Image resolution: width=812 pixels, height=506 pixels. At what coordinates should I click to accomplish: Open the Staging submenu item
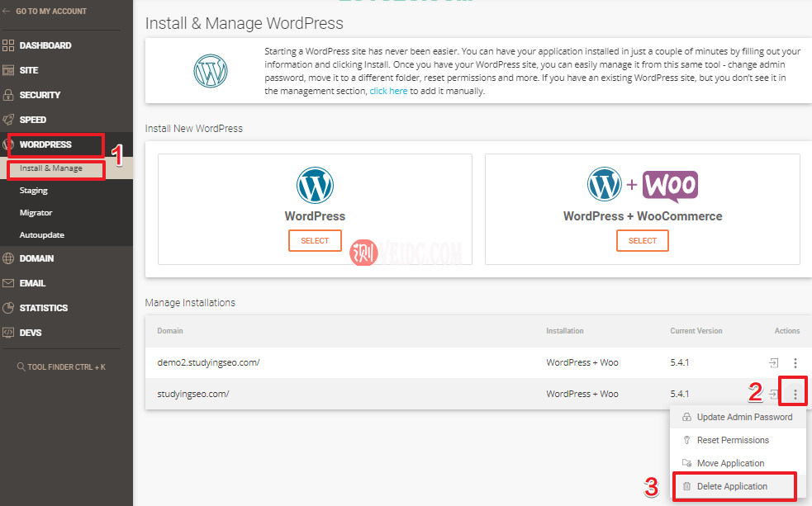pos(34,191)
